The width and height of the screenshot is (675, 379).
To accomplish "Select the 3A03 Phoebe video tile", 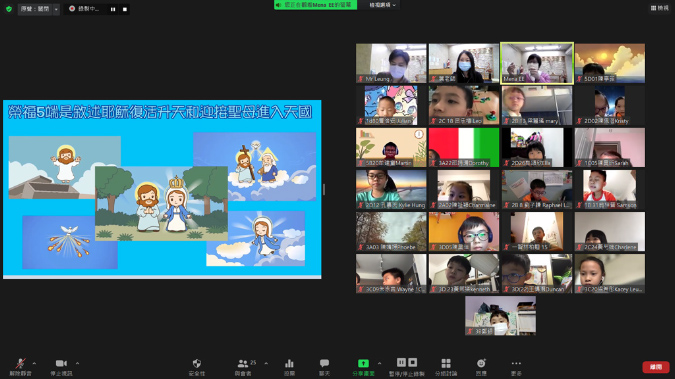I will point(391,232).
